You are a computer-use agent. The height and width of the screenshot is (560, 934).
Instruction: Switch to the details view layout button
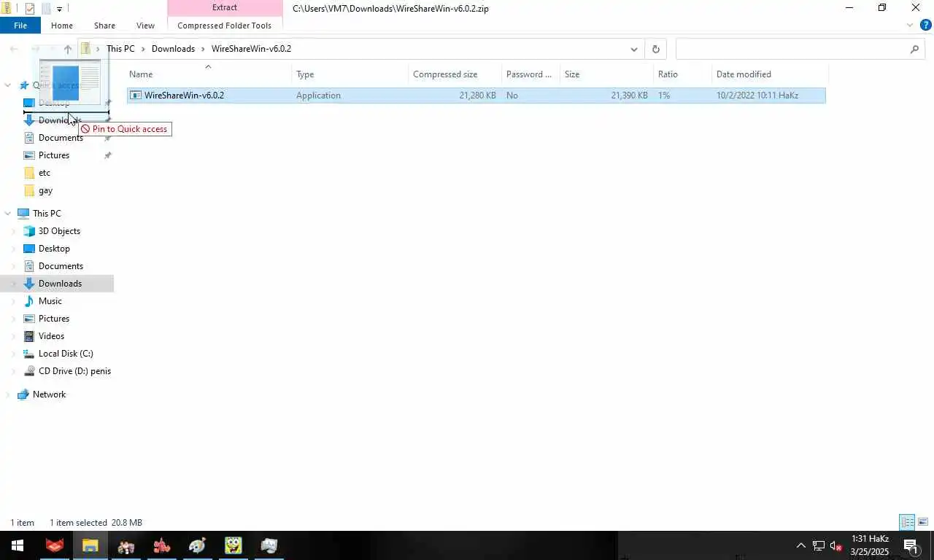(x=907, y=522)
